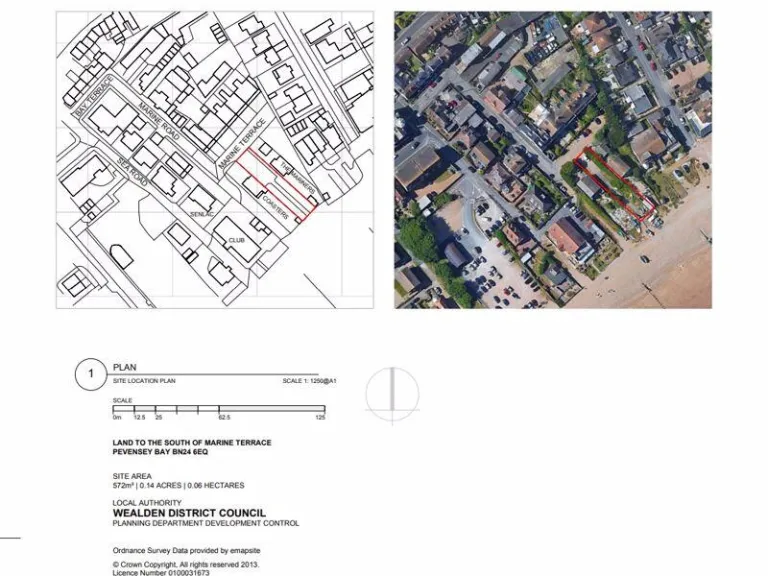
Task: Click the CLUB building on the map
Action: [x=238, y=240]
